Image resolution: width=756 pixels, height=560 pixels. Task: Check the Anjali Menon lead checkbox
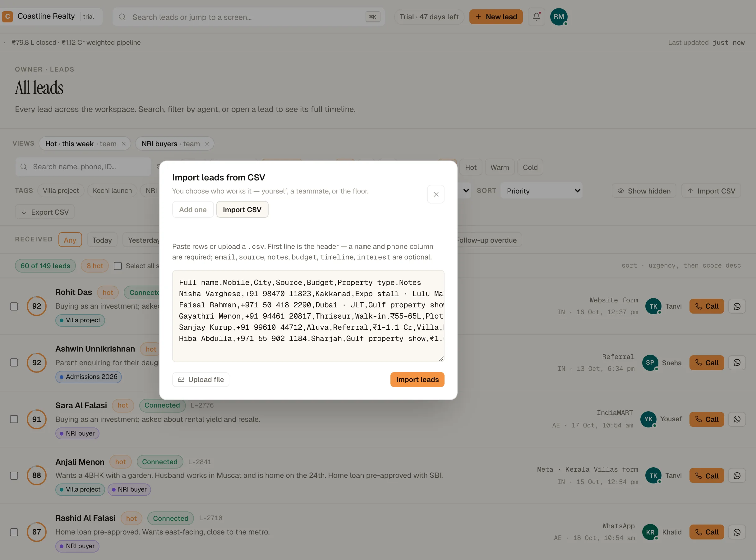point(14,476)
